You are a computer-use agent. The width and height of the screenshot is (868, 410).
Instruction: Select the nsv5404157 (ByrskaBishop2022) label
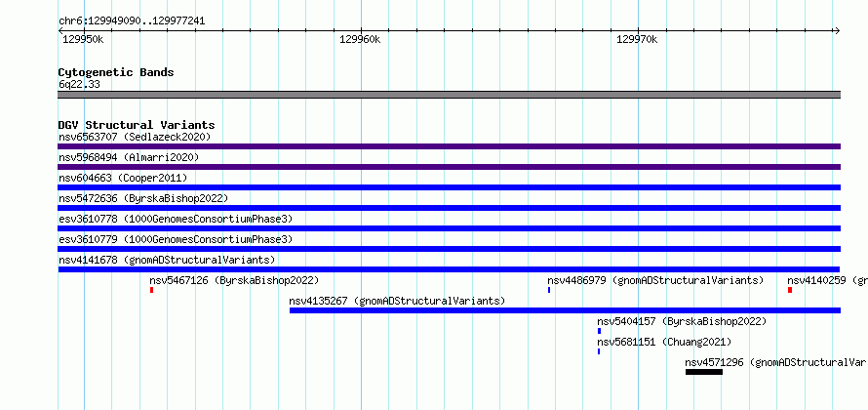pyautogui.click(x=682, y=321)
